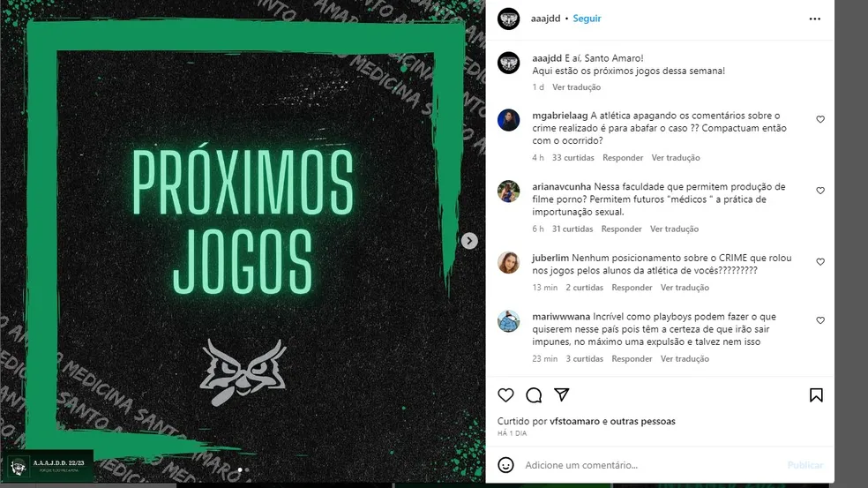Like arianavcunha's comment with the heart
Screen dimensions: 868x488
(820, 191)
